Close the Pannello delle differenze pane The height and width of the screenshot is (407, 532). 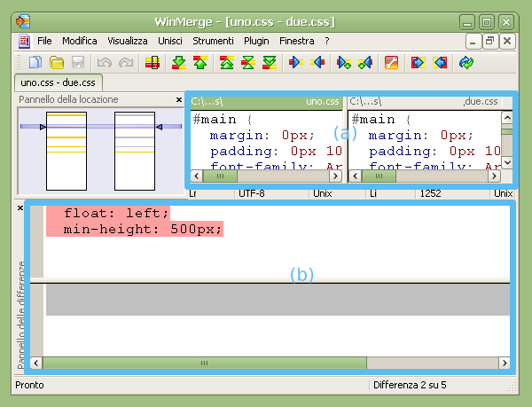[20, 207]
